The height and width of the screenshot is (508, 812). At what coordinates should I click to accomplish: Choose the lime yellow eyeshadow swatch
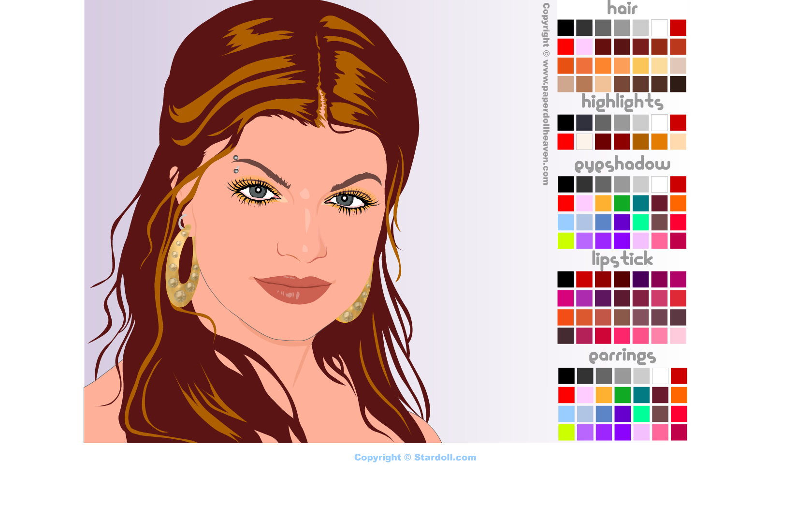coord(565,241)
